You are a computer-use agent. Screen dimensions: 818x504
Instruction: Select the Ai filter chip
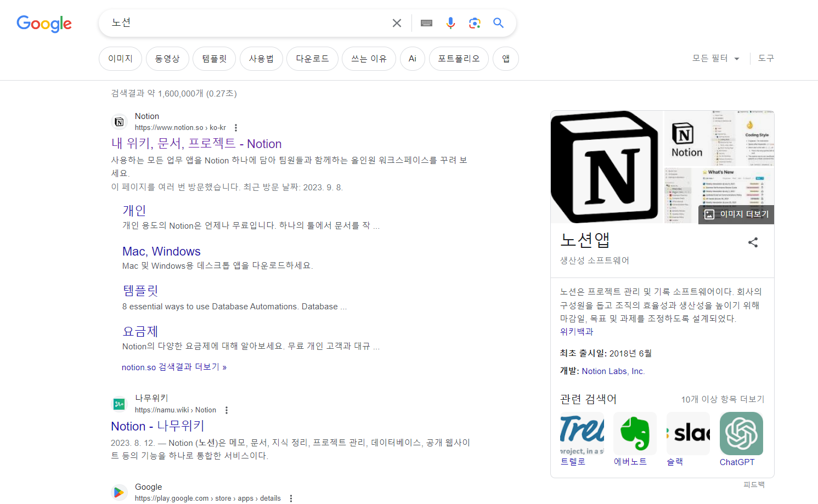pos(413,59)
